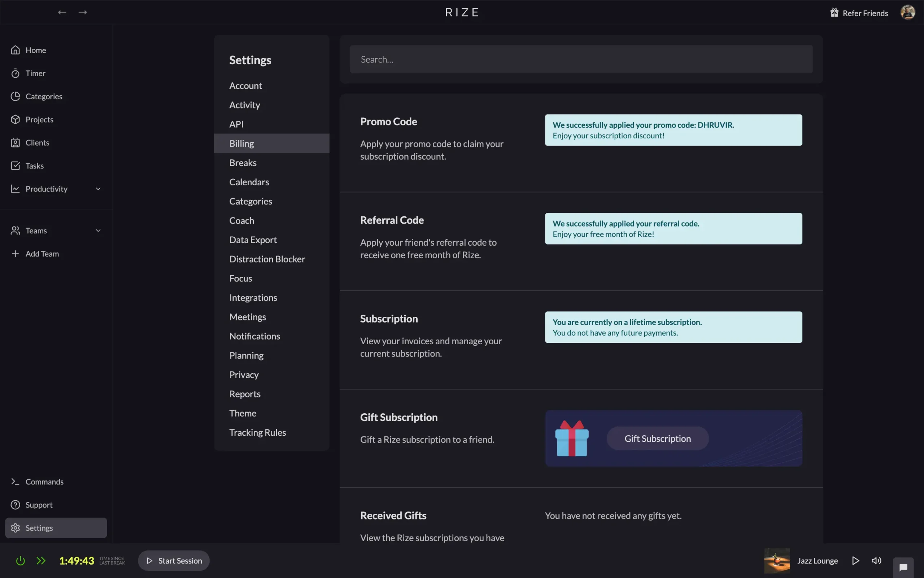
Task: Open Focus settings
Action: click(x=240, y=278)
